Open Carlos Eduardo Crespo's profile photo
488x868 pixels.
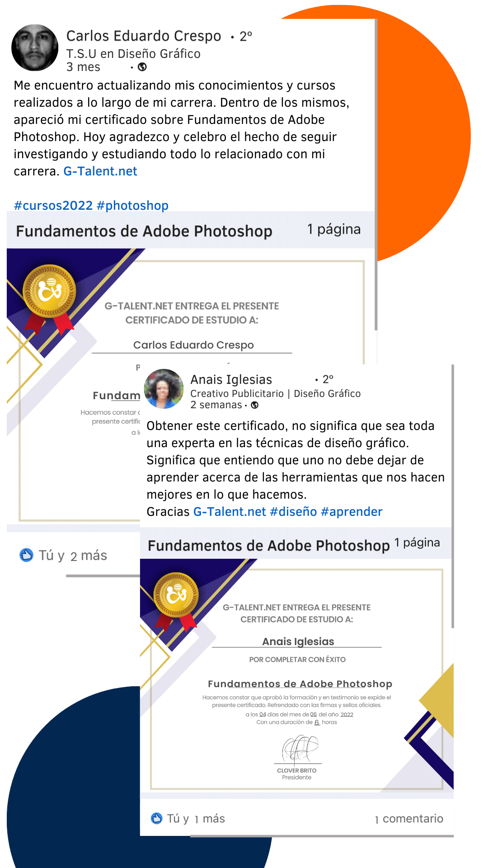35,47
